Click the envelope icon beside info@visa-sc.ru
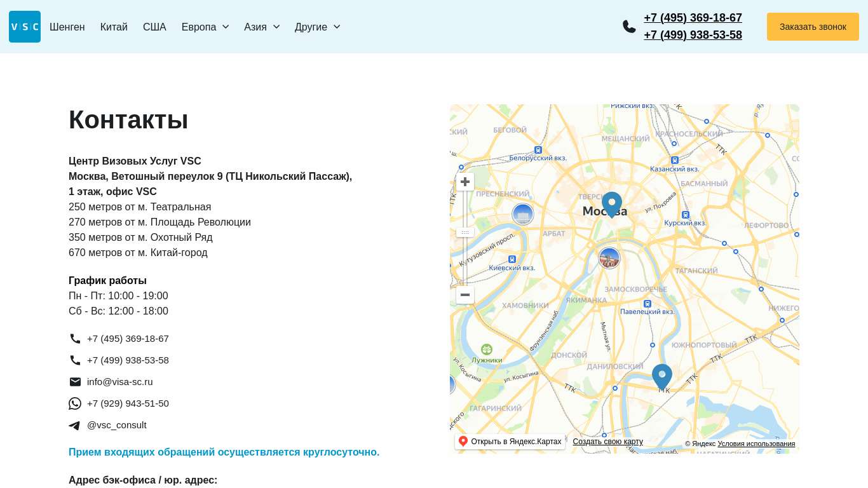Screen dimensions: 868x488 coord(75,382)
